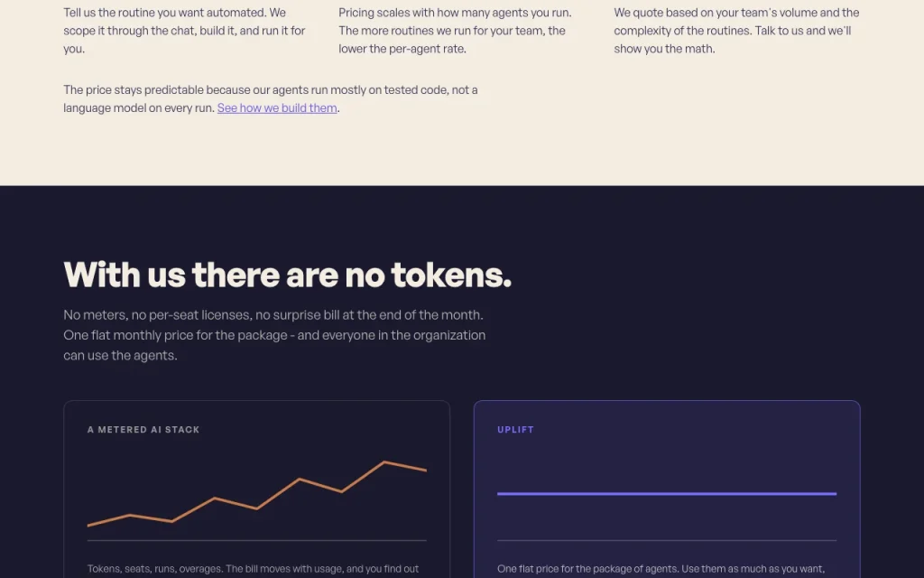
Task: Click the 'Tell us the routine you want automated' text
Action: pos(184,31)
